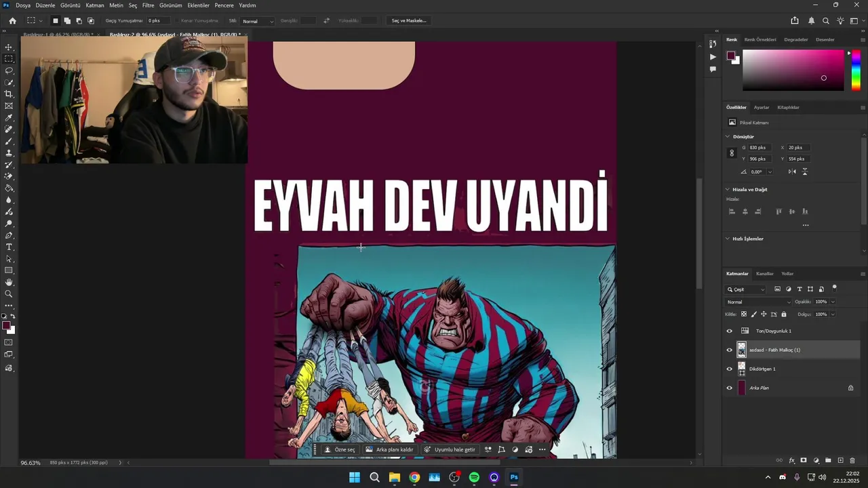Open the Filtre menu

coord(148,5)
